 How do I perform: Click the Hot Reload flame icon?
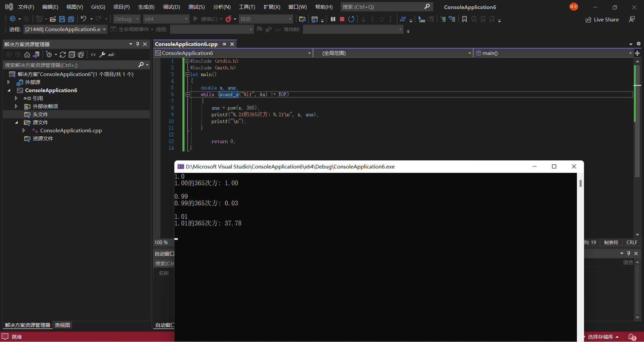[228, 19]
